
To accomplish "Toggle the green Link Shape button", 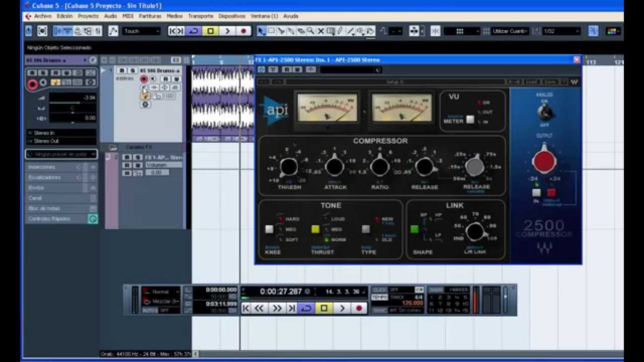I will tap(415, 229).
